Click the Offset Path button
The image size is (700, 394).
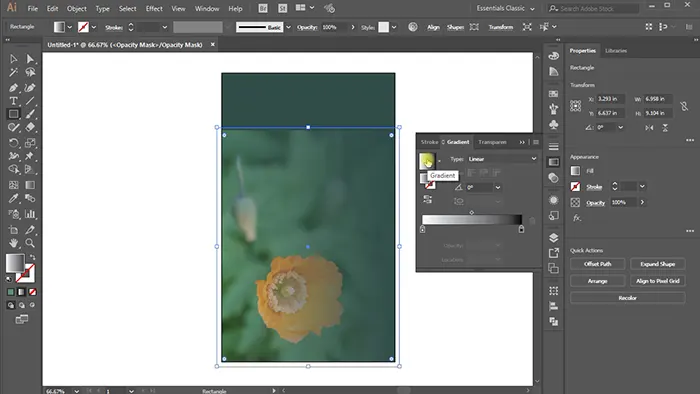click(x=597, y=264)
